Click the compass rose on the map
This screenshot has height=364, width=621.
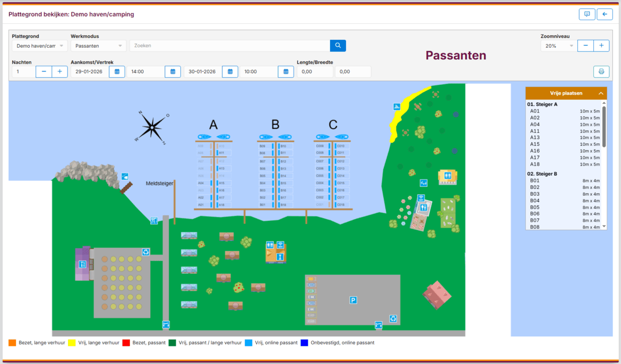tap(152, 128)
